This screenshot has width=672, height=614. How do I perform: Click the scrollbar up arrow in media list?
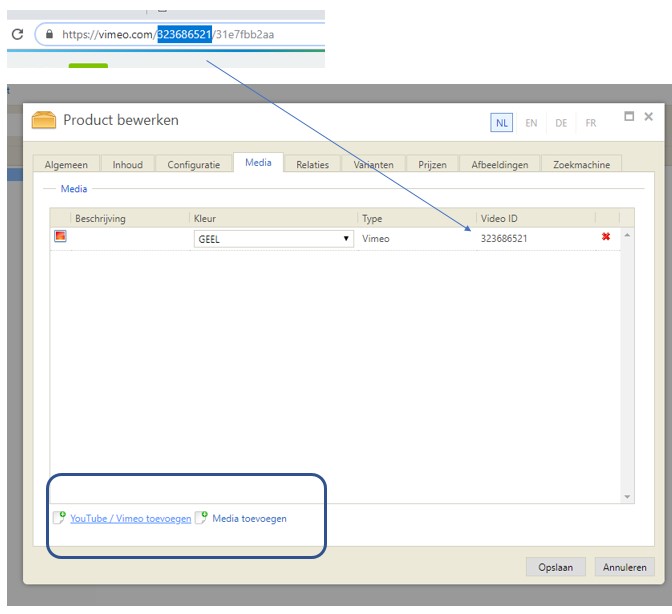[x=627, y=235]
